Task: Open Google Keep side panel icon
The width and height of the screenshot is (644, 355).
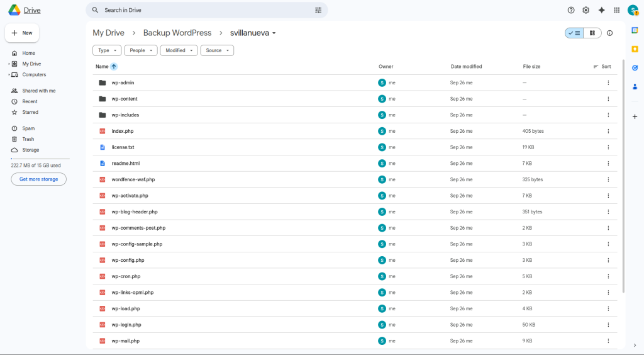Action: point(635,49)
